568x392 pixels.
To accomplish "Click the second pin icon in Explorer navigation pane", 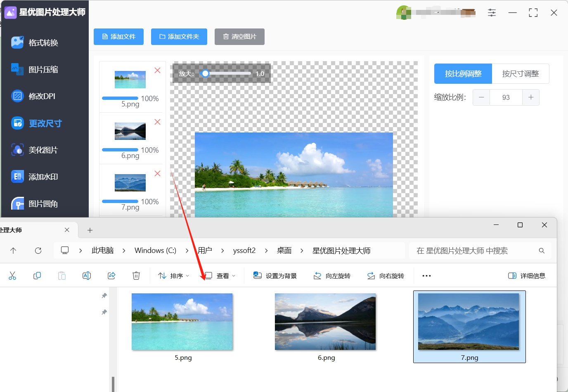I will [104, 312].
